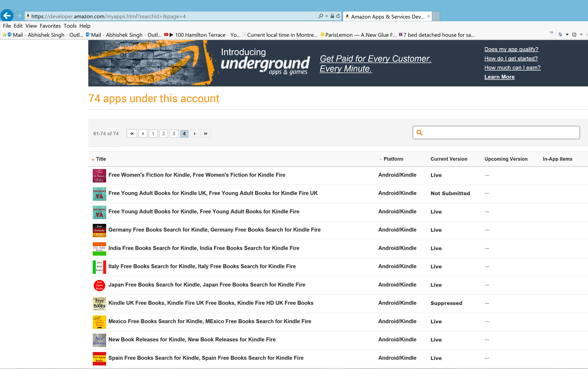The height and width of the screenshot is (369, 588).
Task: Click the Live status for Spain Free Books Search
Action: coord(436,358)
